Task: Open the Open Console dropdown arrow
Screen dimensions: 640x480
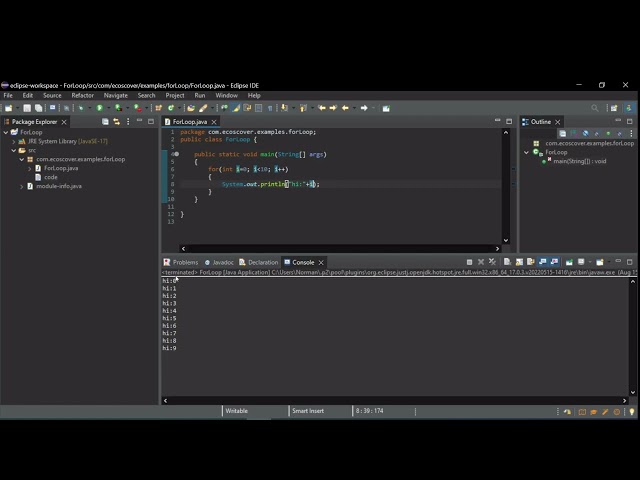Action: pyautogui.click(x=609, y=262)
